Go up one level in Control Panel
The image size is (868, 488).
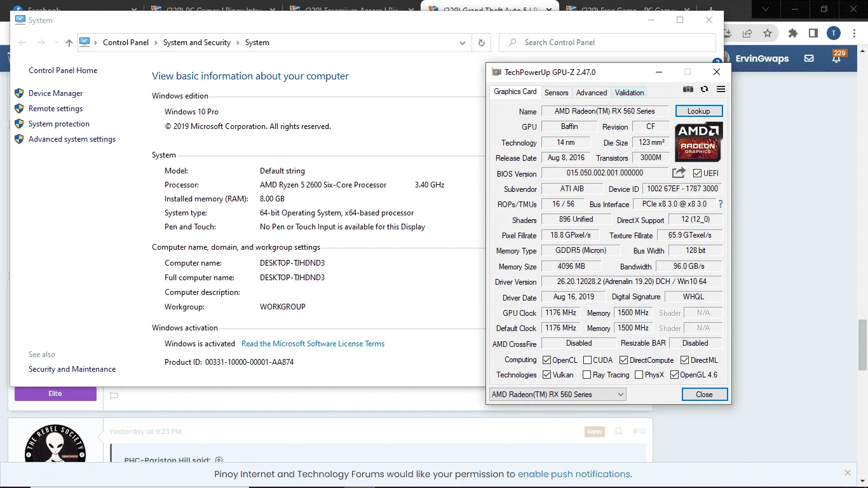click(x=69, y=43)
